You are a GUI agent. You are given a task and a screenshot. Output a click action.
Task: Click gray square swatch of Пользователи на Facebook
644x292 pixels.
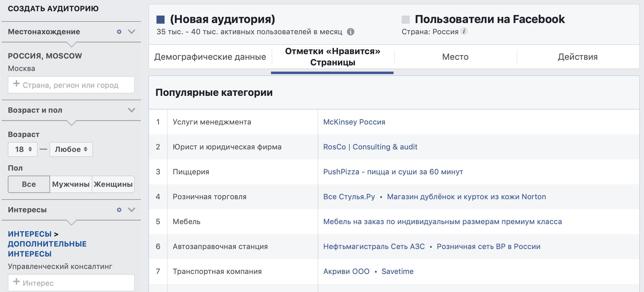406,20
